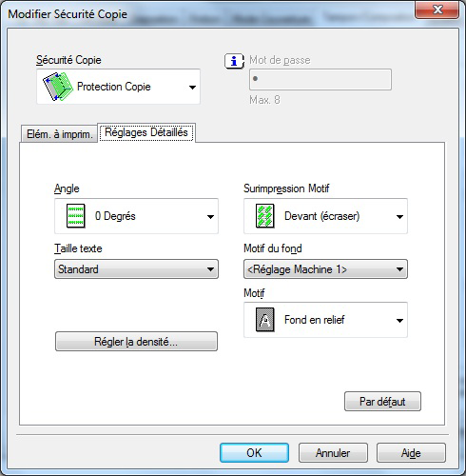Restore settings with Par défaut button
The image size is (466, 476).
tap(382, 402)
